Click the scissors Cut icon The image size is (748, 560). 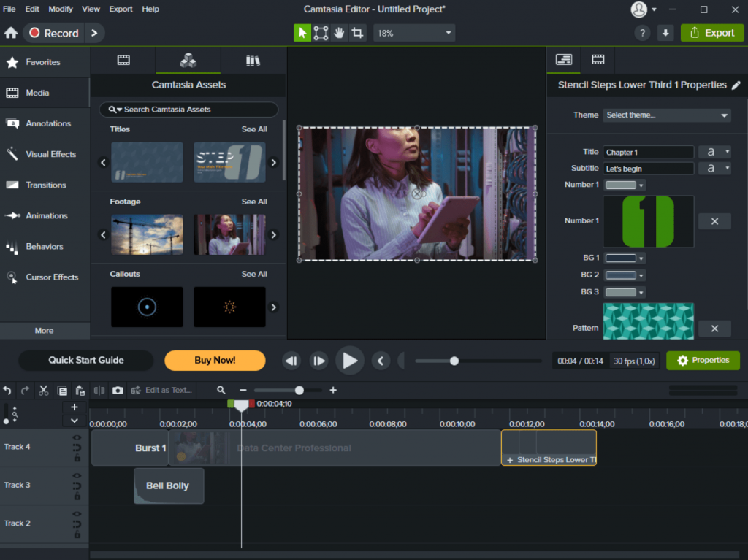pyautogui.click(x=44, y=391)
